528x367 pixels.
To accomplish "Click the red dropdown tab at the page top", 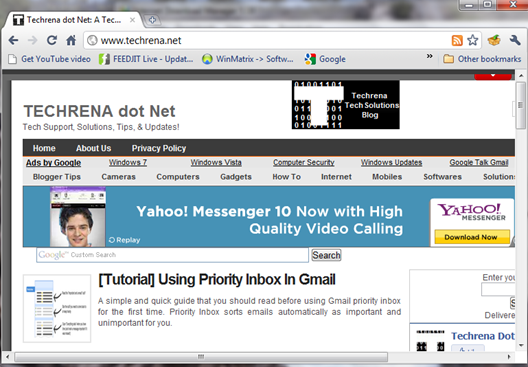I will click(493, 76).
